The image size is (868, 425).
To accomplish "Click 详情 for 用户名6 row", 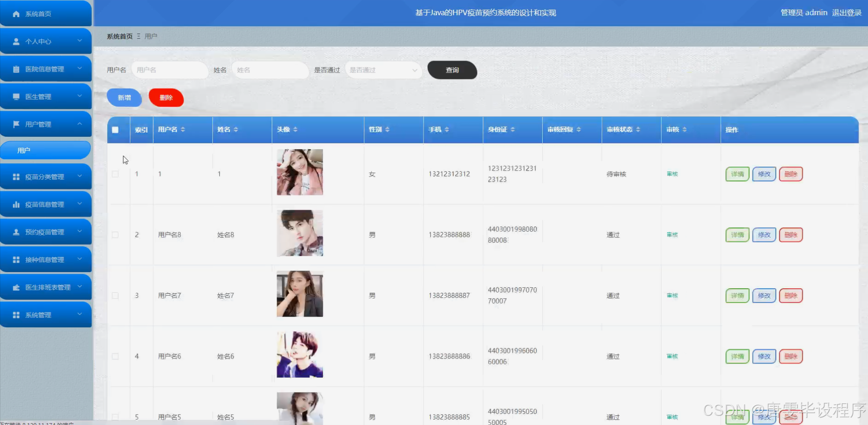I will [x=737, y=356].
